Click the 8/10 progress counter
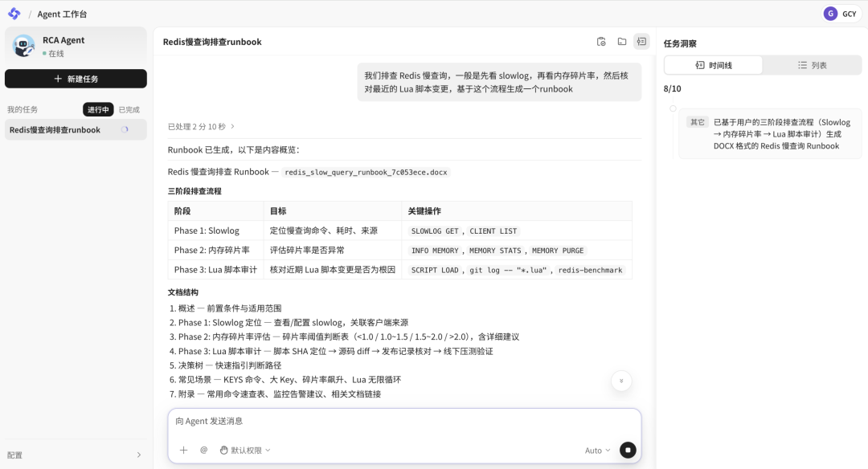This screenshot has height=469, width=868. point(672,88)
